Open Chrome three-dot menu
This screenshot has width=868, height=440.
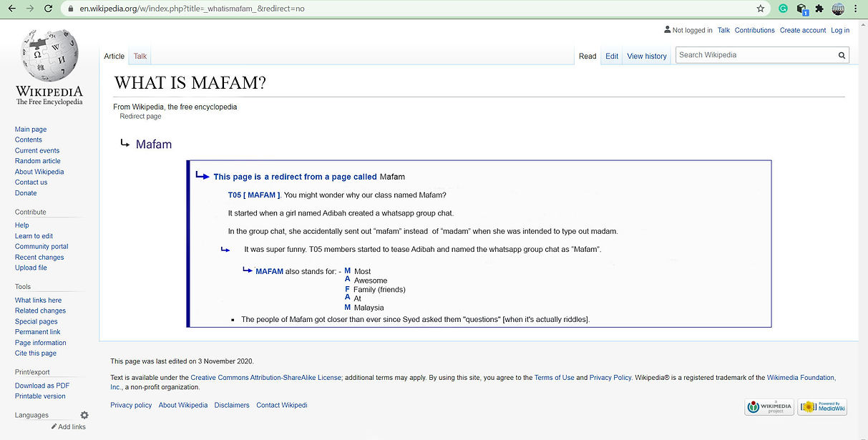pyautogui.click(x=856, y=9)
